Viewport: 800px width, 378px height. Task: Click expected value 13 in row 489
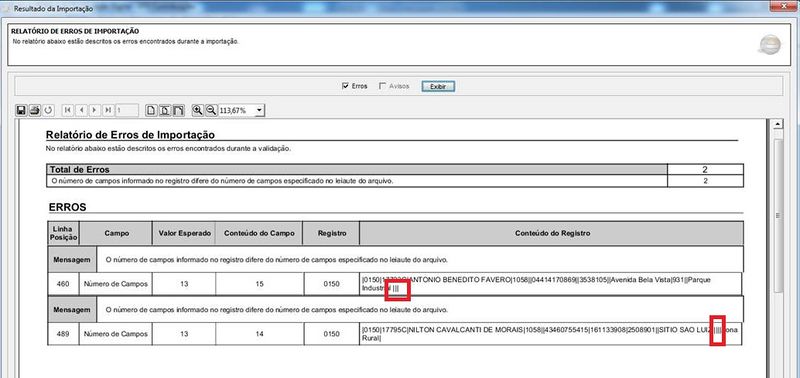[x=184, y=334]
